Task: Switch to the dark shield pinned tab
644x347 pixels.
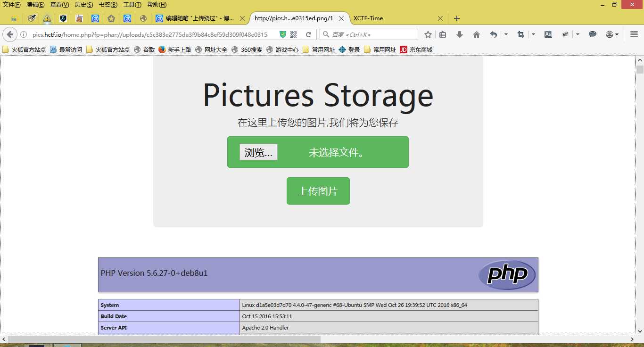Action: (x=63, y=18)
